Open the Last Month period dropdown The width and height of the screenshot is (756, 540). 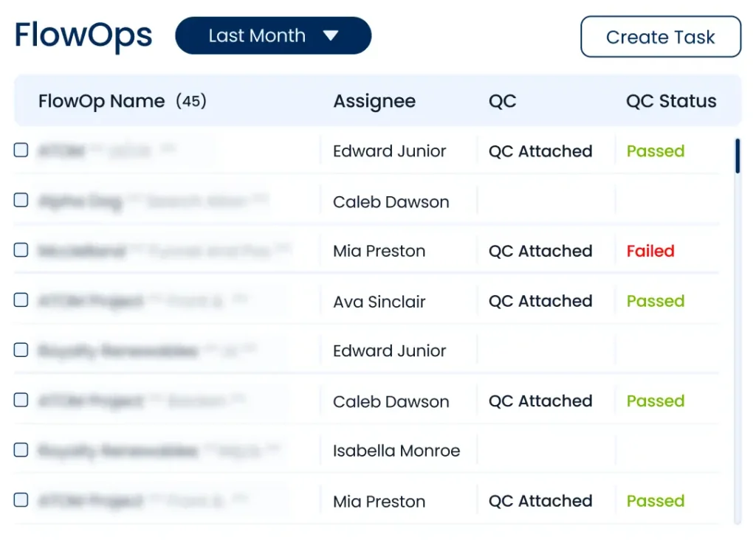click(272, 36)
